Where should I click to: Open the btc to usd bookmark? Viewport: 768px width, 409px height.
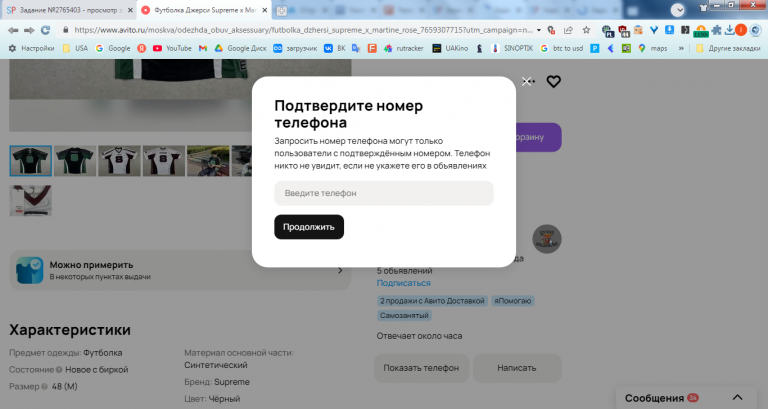click(562, 48)
